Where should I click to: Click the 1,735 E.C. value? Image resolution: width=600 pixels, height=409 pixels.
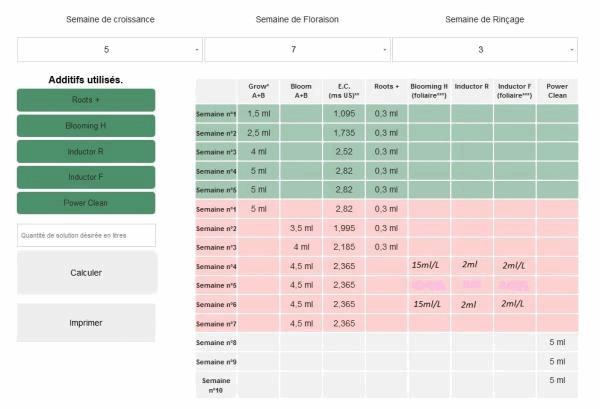(x=344, y=133)
